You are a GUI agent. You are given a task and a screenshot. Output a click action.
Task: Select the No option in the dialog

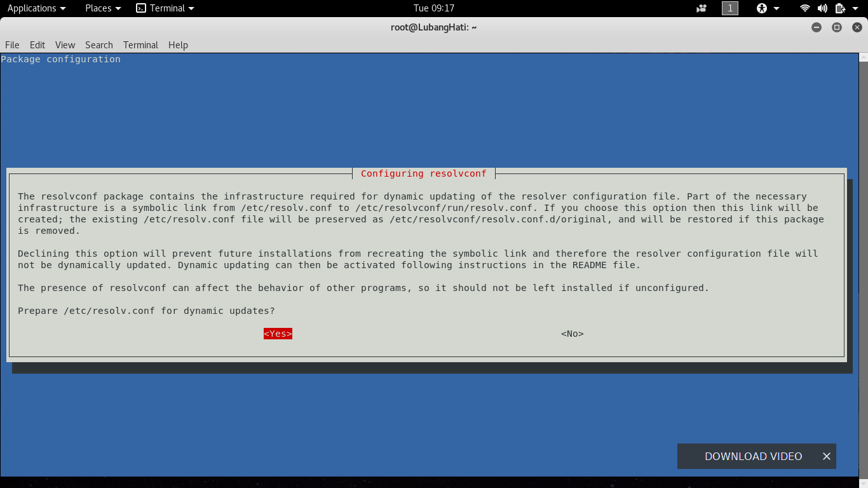571,333
